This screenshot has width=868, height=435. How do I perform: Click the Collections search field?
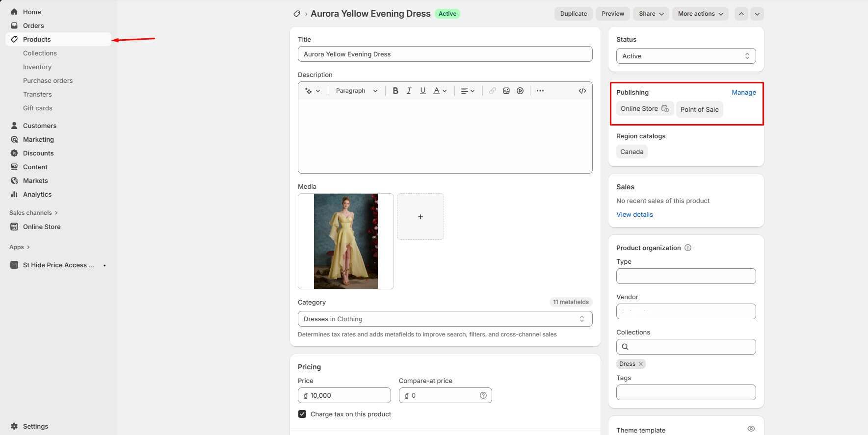(x=686, y=347)
